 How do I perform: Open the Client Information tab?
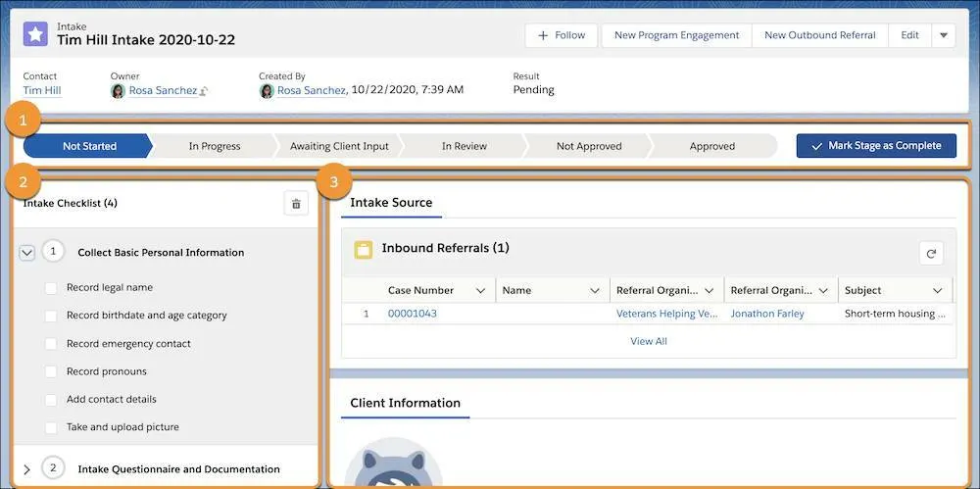click(x=405, y=404)
